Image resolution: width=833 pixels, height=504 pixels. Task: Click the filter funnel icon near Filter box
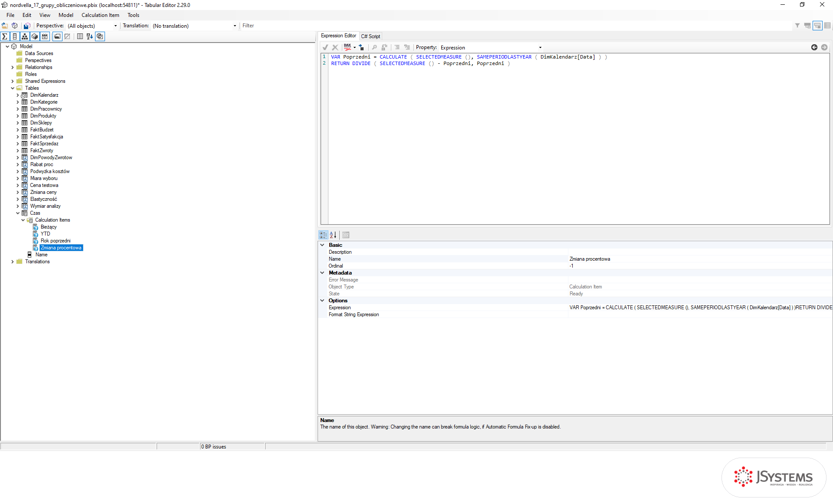797,26
